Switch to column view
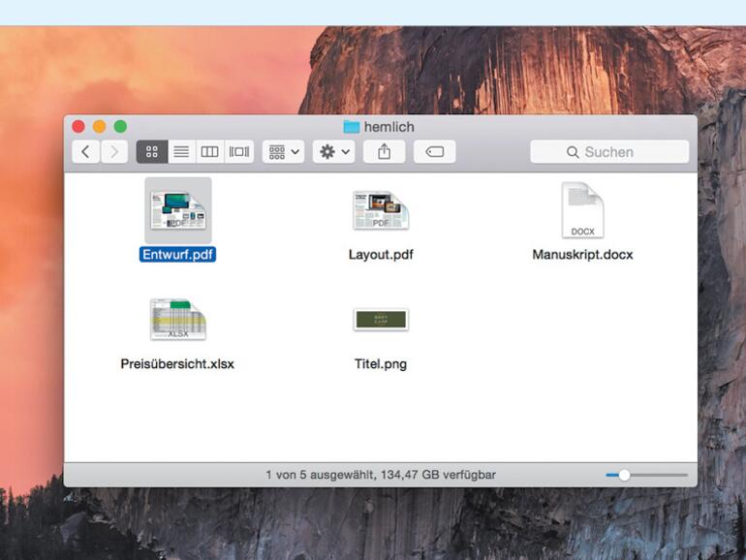The width and height of the screenshot is (746, 560). [x=209, y=152]
